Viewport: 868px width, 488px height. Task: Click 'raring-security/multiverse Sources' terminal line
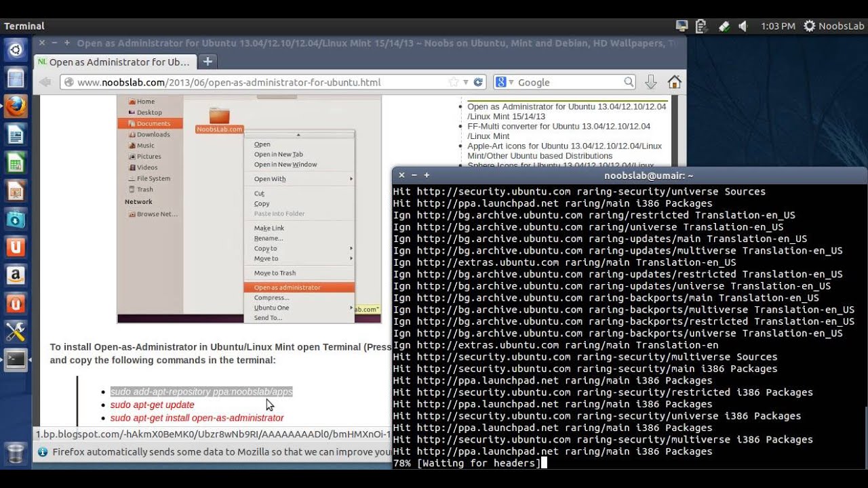[x=585, y=357]
